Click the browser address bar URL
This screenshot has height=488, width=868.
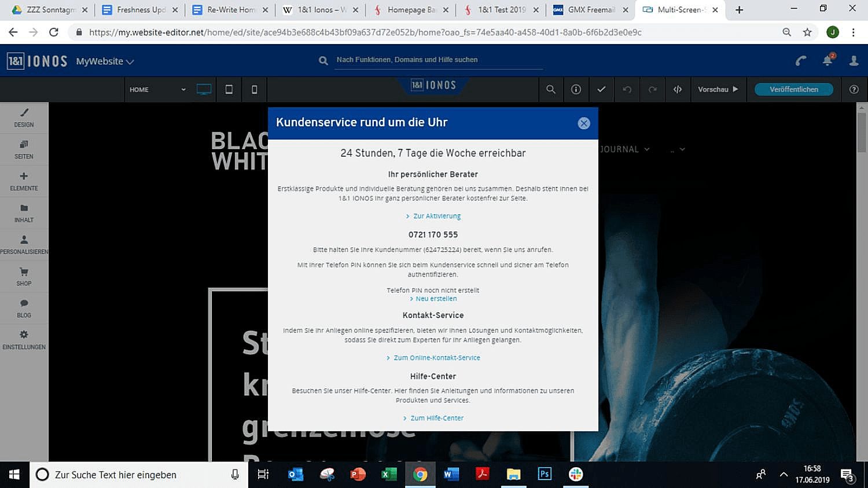(365, 32)
